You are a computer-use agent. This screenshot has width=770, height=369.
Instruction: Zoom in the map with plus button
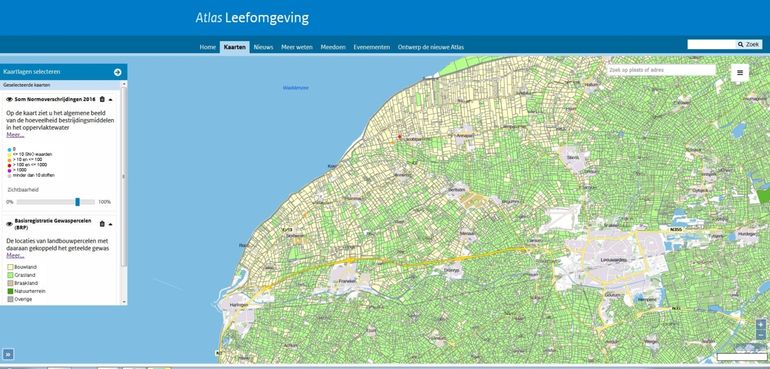pyautogui.click(x=761, y=324)
